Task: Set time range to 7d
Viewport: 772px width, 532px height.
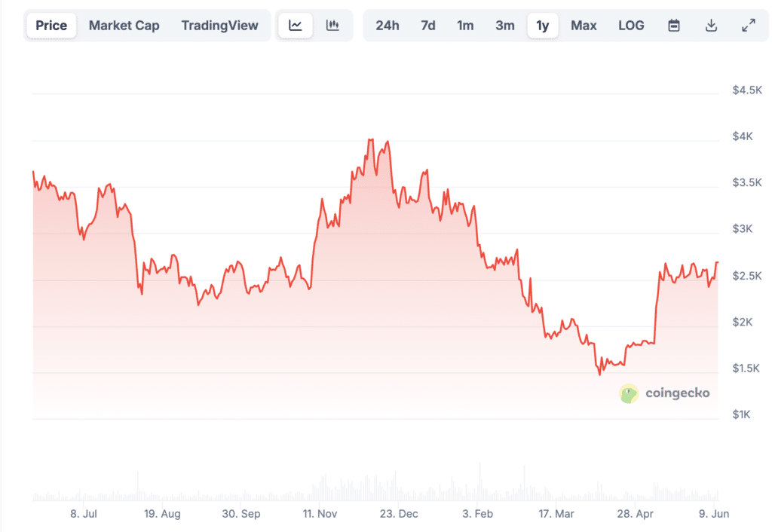Action: point(428,26)
